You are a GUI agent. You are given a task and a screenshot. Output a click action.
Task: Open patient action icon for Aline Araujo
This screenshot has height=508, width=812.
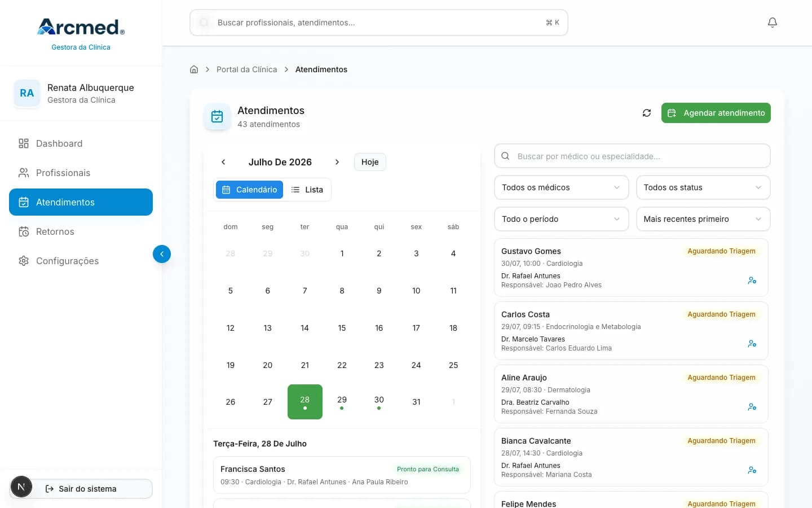752,407
